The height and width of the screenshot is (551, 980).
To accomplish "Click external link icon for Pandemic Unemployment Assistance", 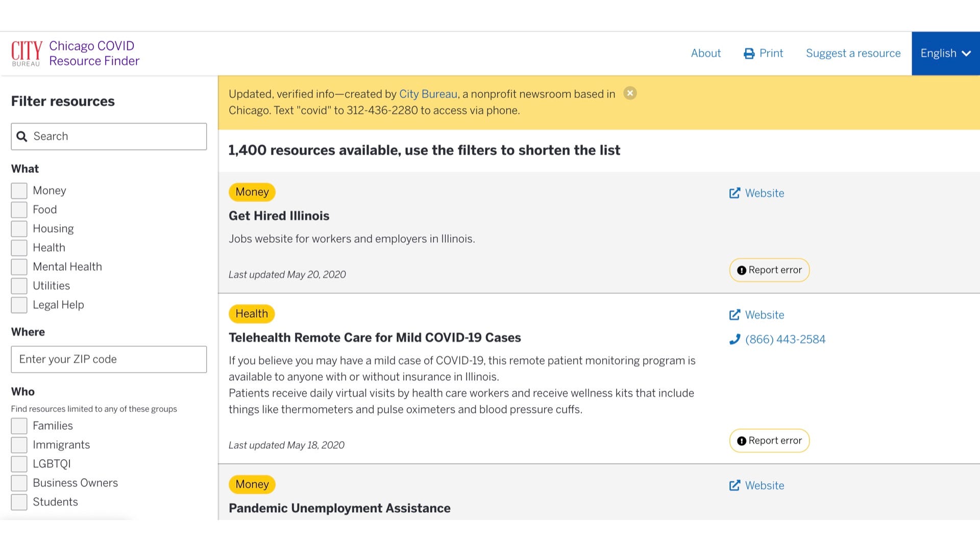I will coord(734,485).
